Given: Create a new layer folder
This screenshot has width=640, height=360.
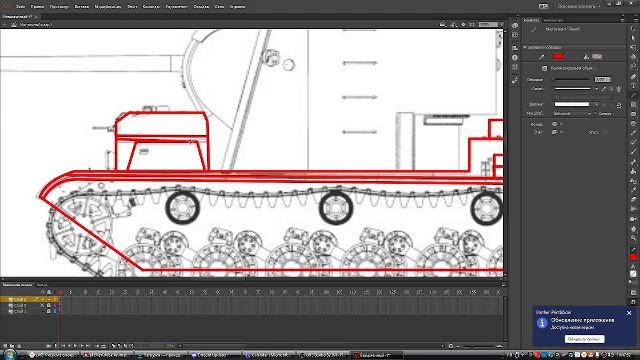Looking at the screenshot, I should tap(12, 346).
